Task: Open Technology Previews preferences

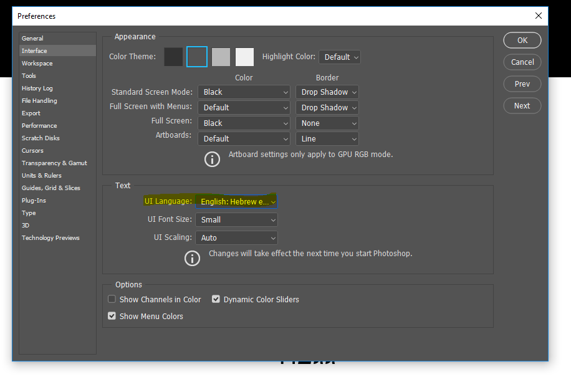Action: (x=57, y=237)
